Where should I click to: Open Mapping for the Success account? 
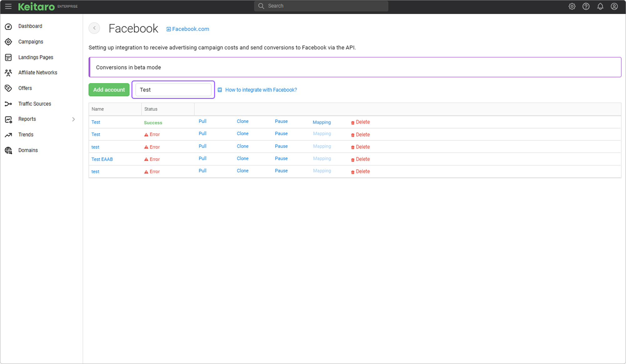coord(321,122)
